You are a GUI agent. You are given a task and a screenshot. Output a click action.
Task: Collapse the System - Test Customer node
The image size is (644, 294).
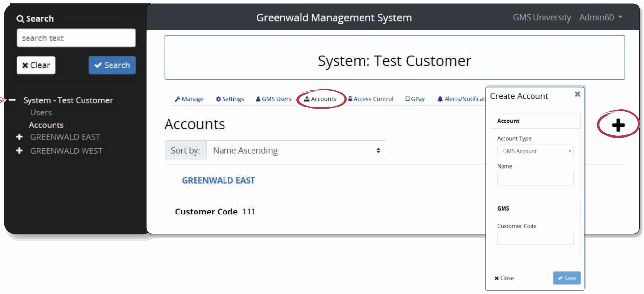13,100
